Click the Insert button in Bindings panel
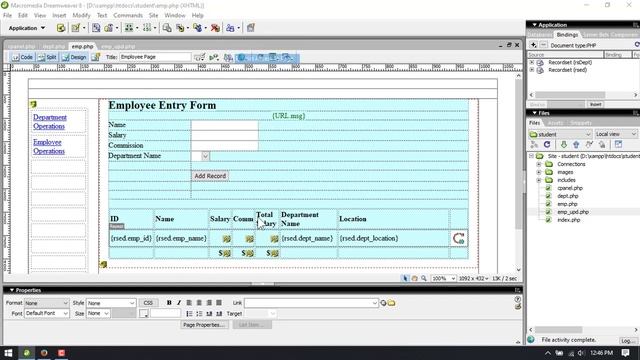This screenshot has width=640, height=360. (596, 104)
